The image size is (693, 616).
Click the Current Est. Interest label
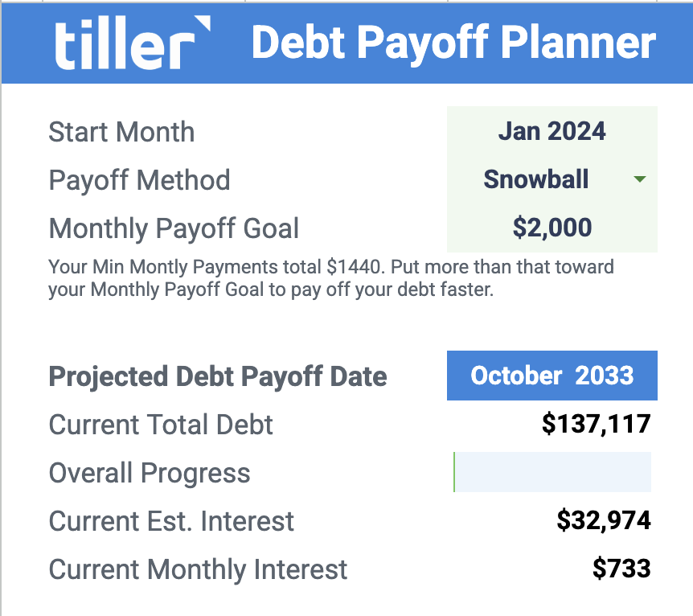tap(171, 521)
